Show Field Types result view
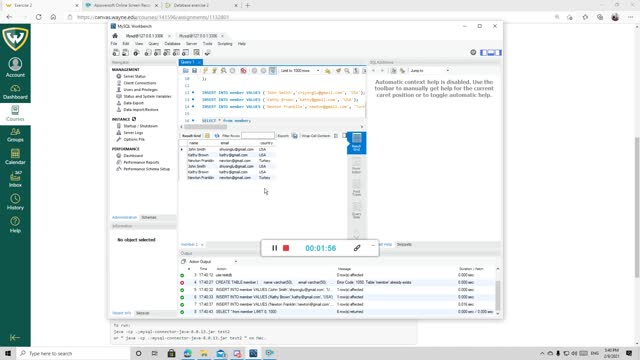 356,188
